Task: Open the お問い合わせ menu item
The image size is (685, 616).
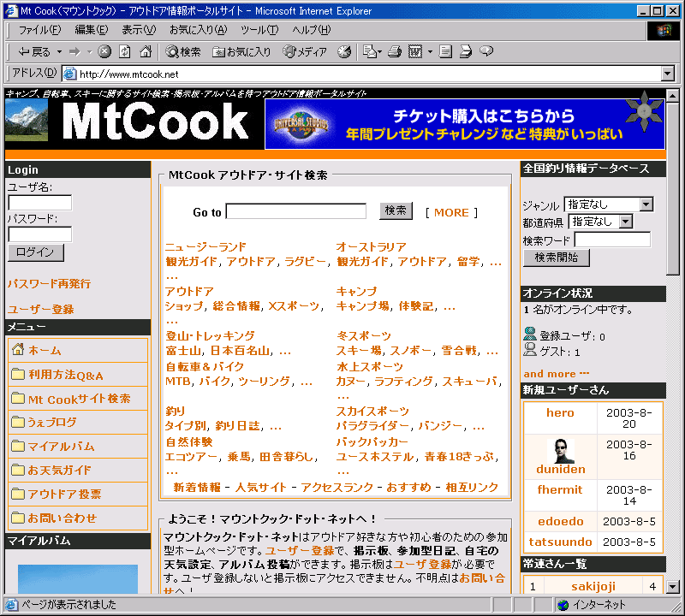Action: [62, 518]
